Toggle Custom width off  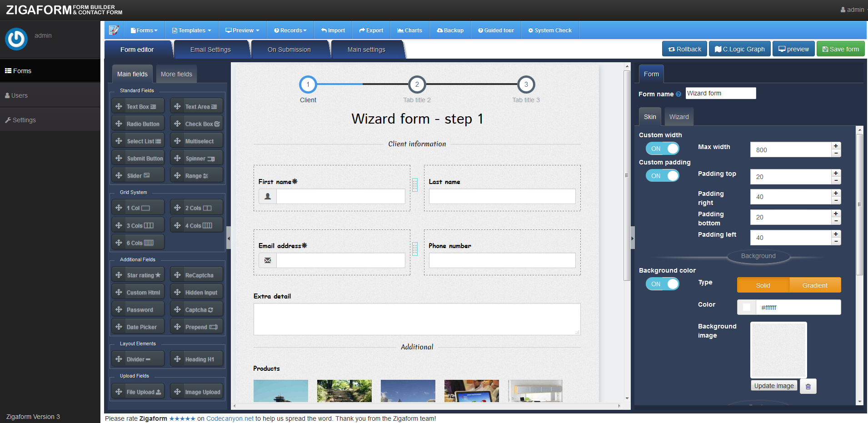662,148
